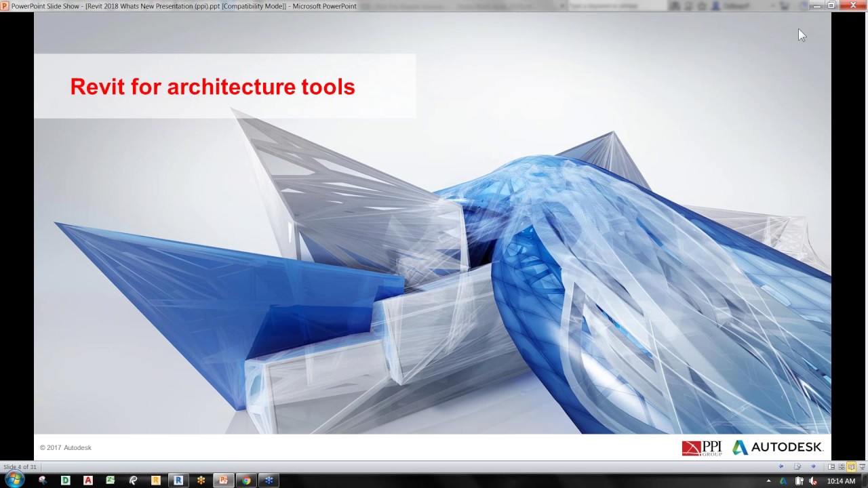Advance to the next slide using the status bar arrow
Viewport: 868px width, 488px height.
coord(813,466)
